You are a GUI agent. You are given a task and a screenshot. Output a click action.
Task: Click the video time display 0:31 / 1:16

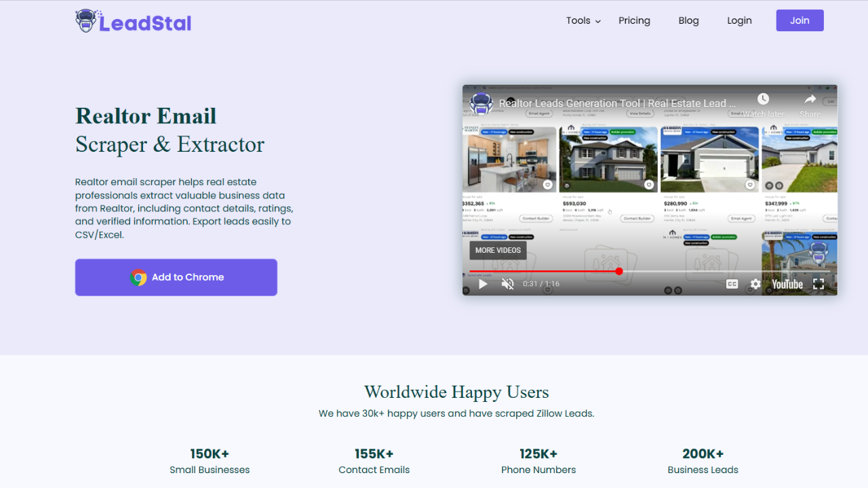[541, 284]
